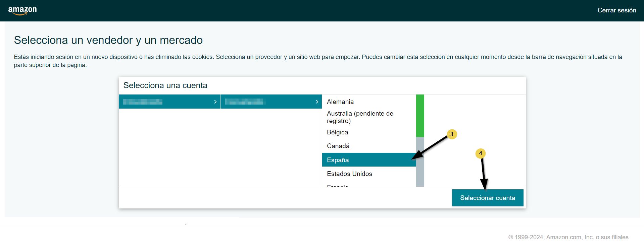The image size is (644, 250).
Task: Select the highlighted España marketplace
Action: point(338,160)
